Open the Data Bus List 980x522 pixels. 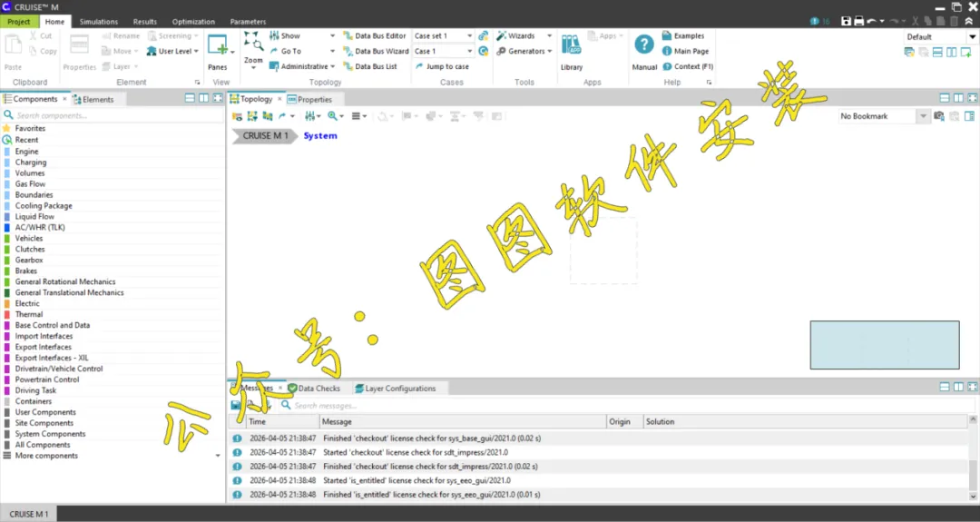click(x=369, y=66)
